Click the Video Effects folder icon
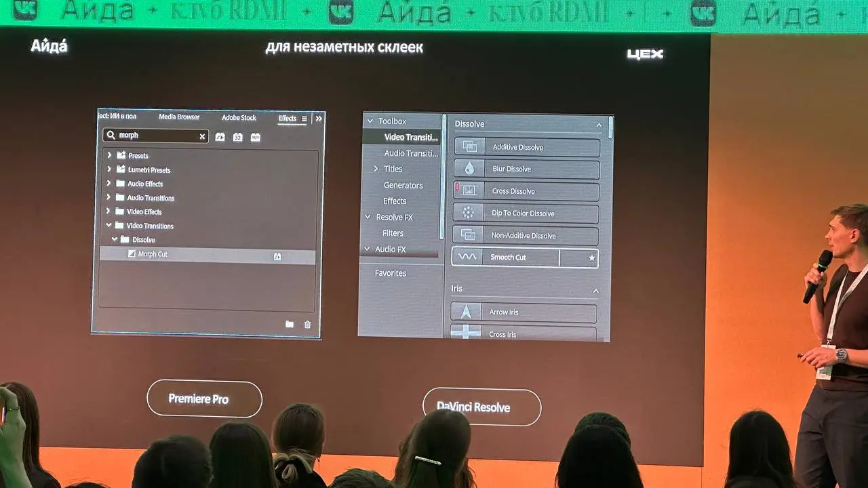The height and width of the screenshot is (488, 868). tap(119, 211)
